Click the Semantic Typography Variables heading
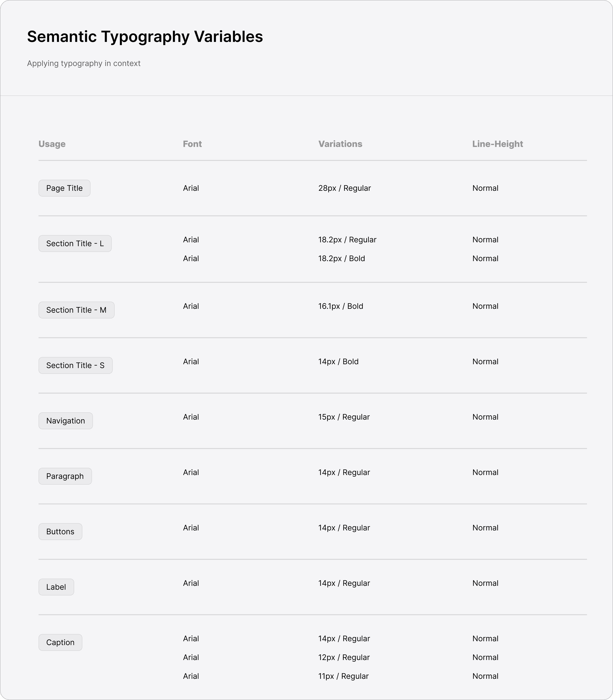The height and width of the screenshot is (700, 613). pyautogui.click(x=145, y=37)
